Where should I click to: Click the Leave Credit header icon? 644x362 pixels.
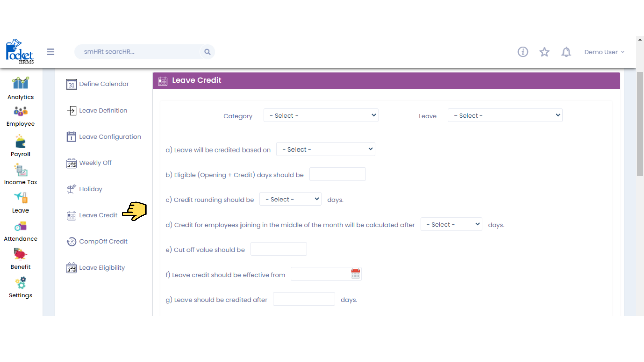163,81
